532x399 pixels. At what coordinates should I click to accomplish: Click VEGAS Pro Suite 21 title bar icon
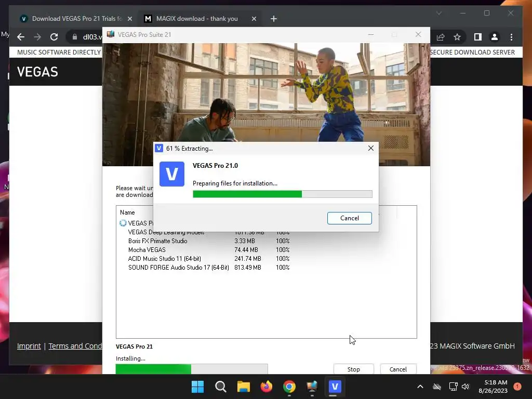(x=111, y=34)
